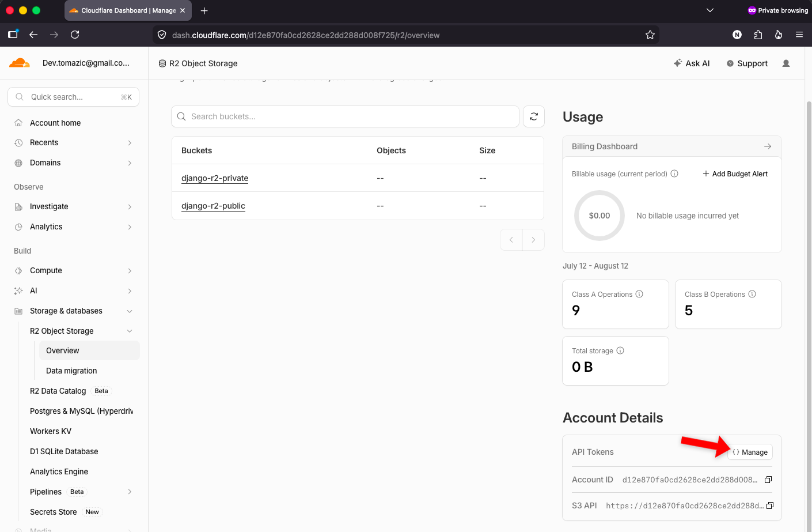Open browser extensions puzzle icon

758,35
